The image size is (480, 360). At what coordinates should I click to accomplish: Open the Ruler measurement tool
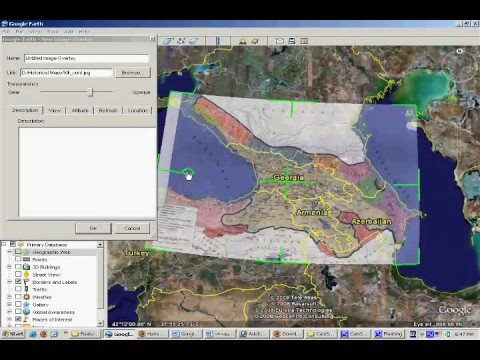tap(218, 41)
